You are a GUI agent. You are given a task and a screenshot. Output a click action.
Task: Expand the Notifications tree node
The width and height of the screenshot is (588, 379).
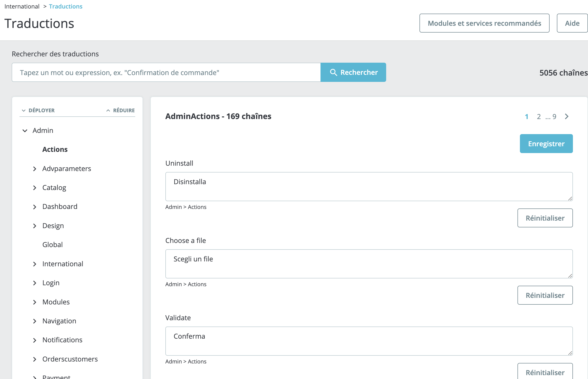coord(35,340)
